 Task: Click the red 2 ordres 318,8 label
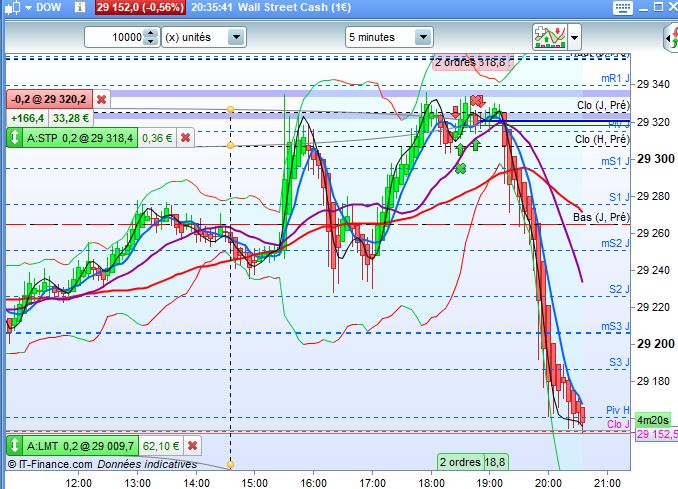471,62
